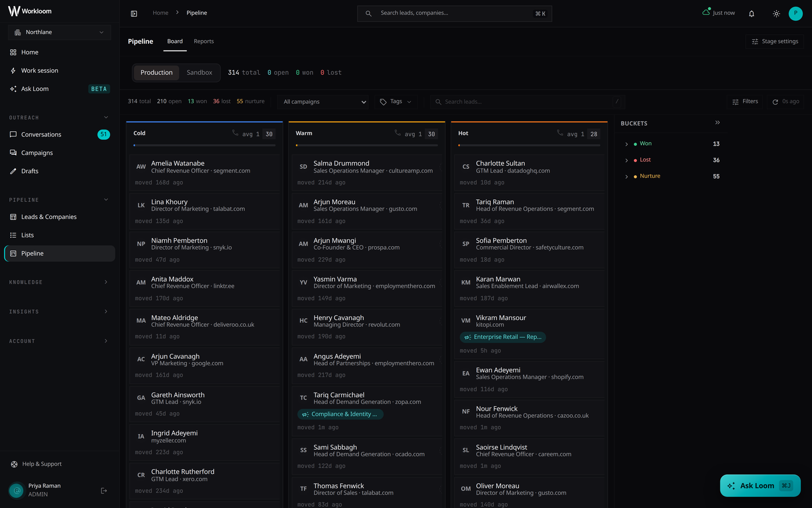This screenshot has width=812, height=508.
Task: Click the Compliance & Identity campaign tag
Action: click(x=340, y=414)
